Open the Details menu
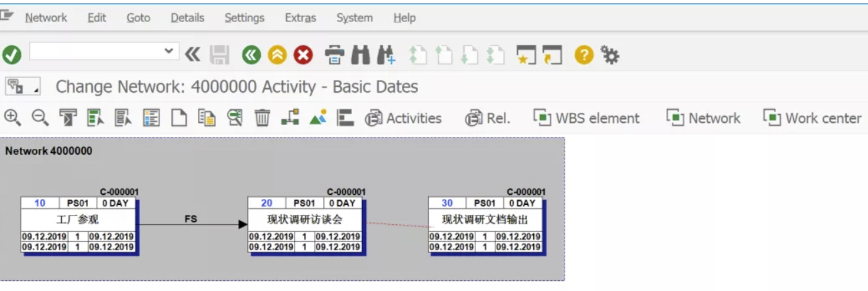The width and height of the screenshot is (868, 291). pyautogui.click(x=187, y=18)
